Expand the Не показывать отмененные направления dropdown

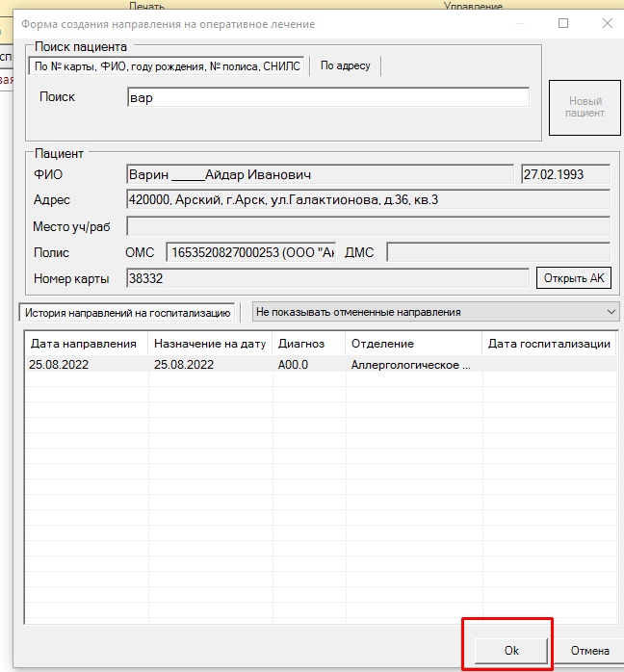434,312
